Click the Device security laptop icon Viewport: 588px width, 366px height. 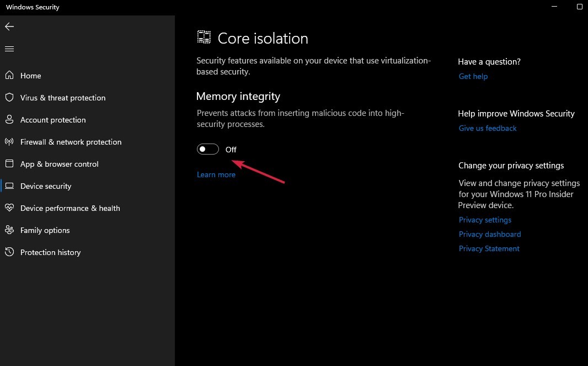tap(9, 186)
